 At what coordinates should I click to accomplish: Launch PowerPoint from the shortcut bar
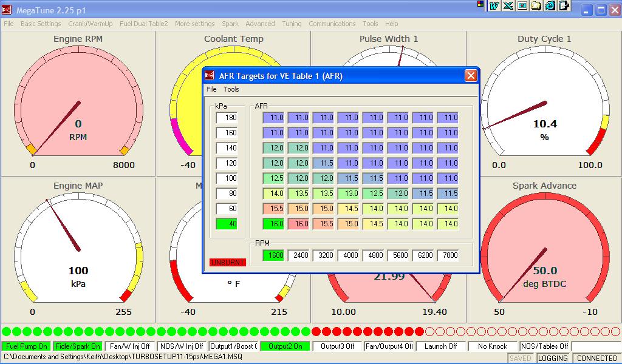tap(522, 5)
